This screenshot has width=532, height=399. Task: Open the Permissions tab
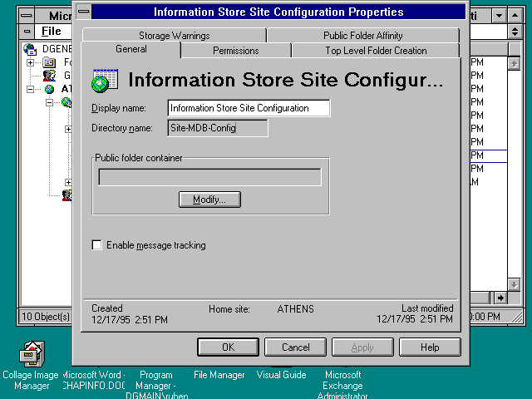point(236,51)
